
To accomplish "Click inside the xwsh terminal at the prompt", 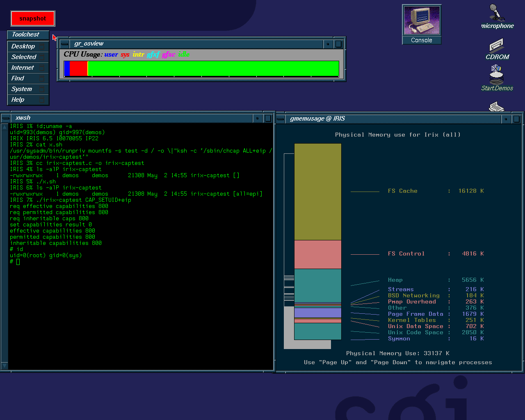I will [18, 262].
